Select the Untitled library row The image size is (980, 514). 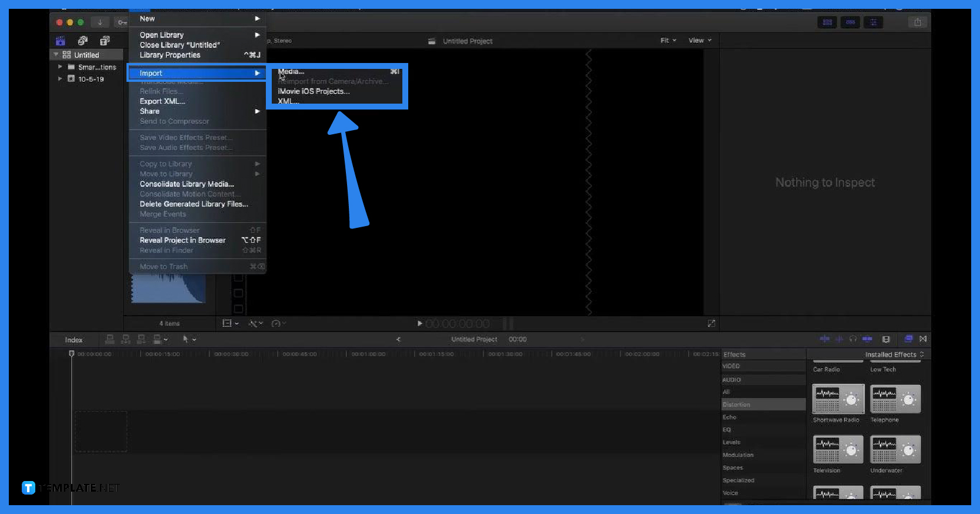(86, 55)
